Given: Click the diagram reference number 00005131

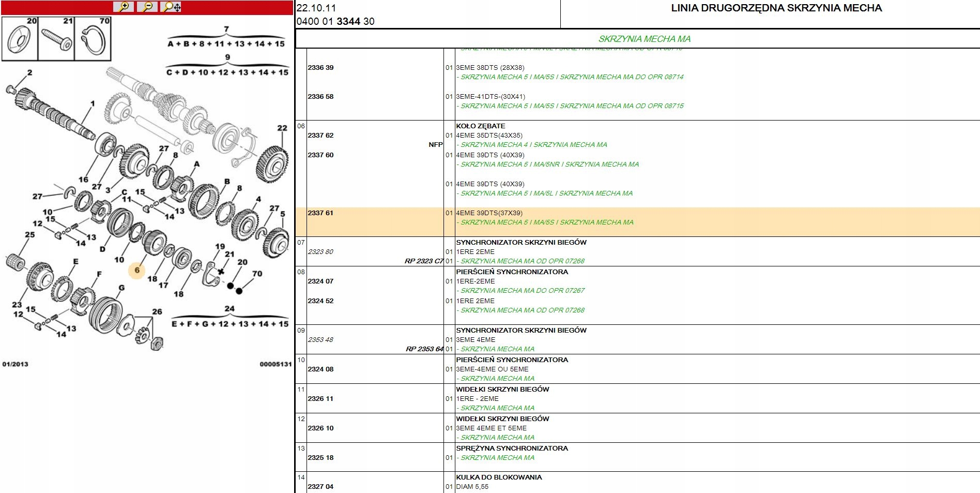Looking at the screenshot, I should [x=275, y=364].
